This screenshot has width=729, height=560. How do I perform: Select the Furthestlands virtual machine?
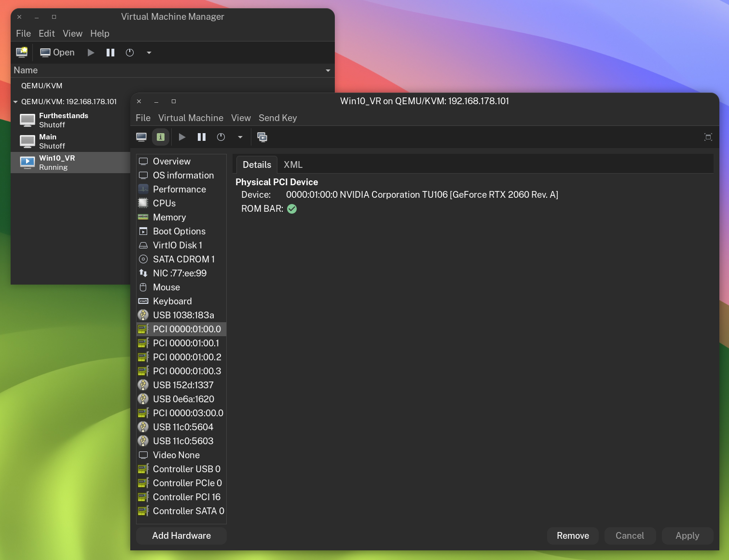point(63,120)
